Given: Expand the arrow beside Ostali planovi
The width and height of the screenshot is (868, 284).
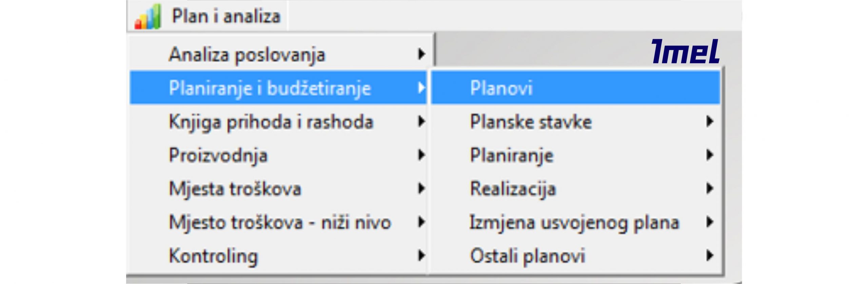Looking at the screenshot, I should tap(709, 256).
